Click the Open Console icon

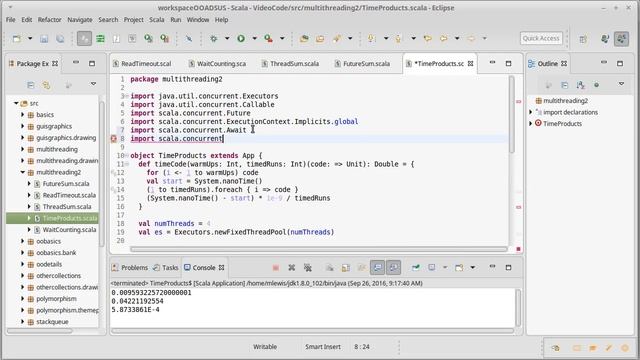(459, 268)
